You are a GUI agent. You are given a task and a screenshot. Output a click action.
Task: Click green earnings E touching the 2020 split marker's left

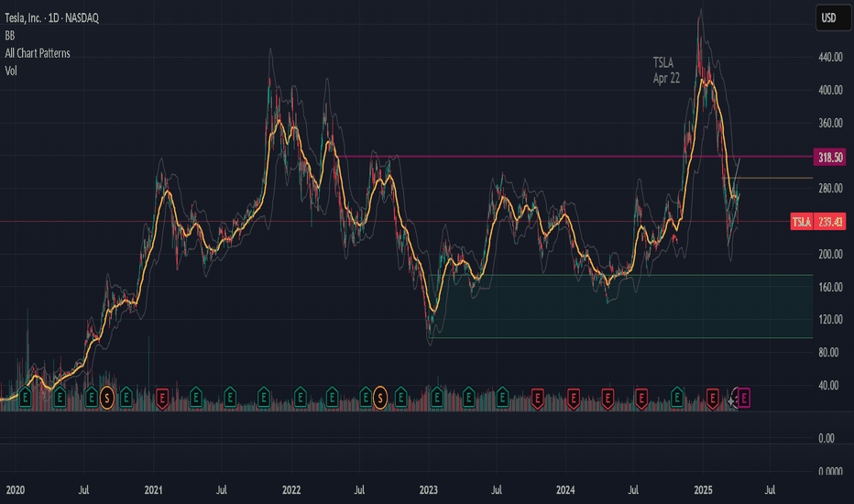click(92, 397)
